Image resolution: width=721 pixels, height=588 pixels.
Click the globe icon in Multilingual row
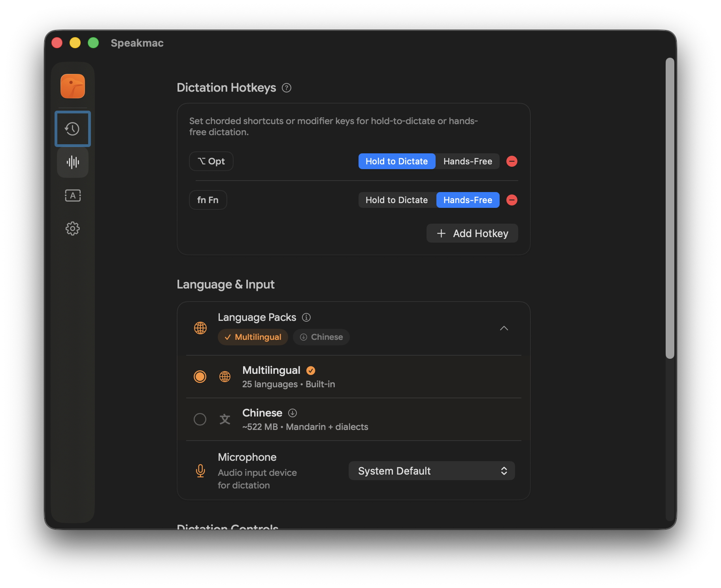coord(225,377)
